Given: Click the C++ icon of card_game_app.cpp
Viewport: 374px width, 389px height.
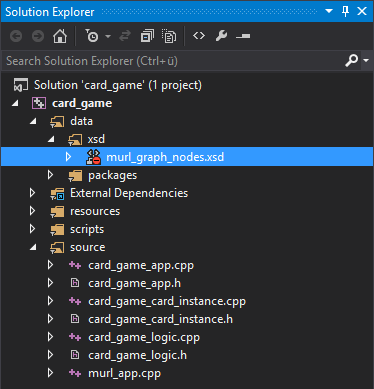Looking at the screenshot, I should pyautogui.click(x=75, y=265).
